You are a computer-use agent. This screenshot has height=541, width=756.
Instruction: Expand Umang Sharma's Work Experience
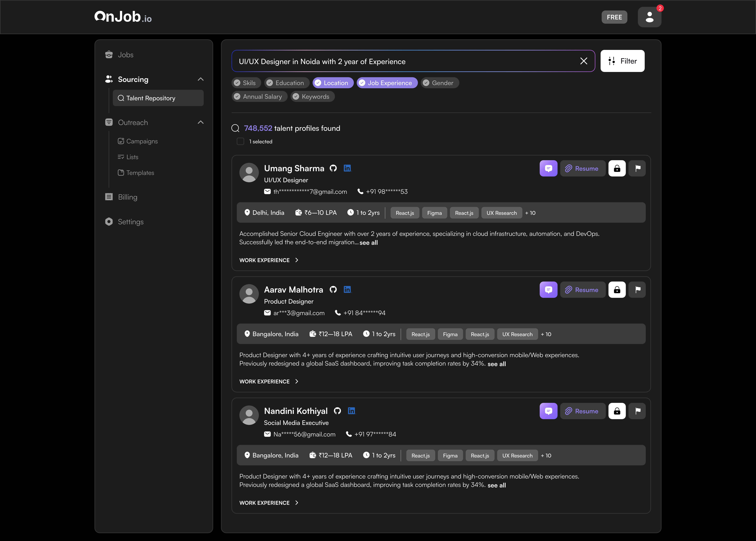coord(269,260)
